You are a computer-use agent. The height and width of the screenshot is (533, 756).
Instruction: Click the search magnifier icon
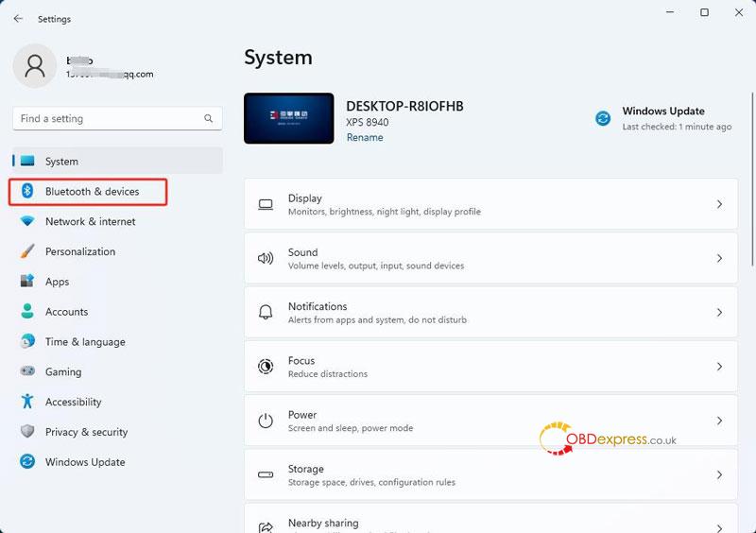coord(209,119)
